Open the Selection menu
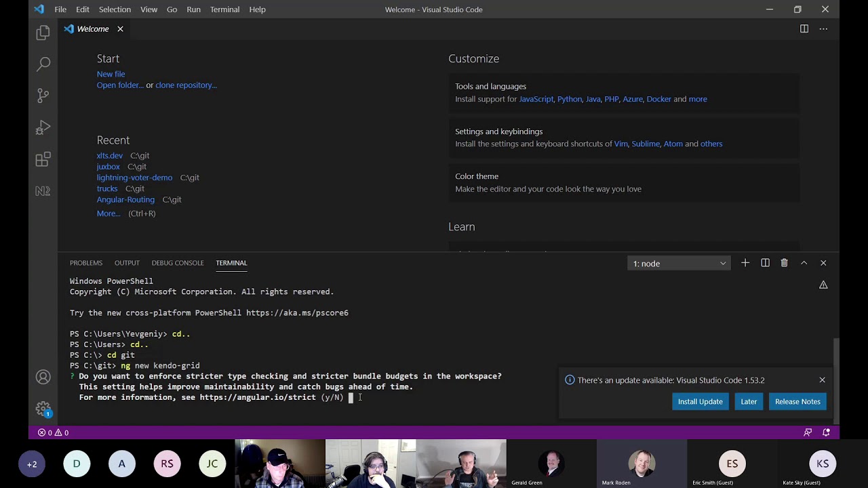This screenshot has width=868, height=488. (x=115, y=9)
